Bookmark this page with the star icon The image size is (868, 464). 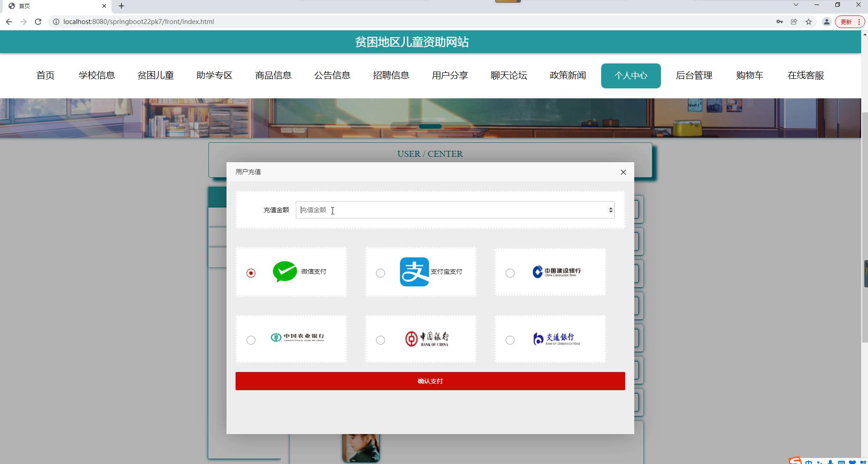(809, 22)
